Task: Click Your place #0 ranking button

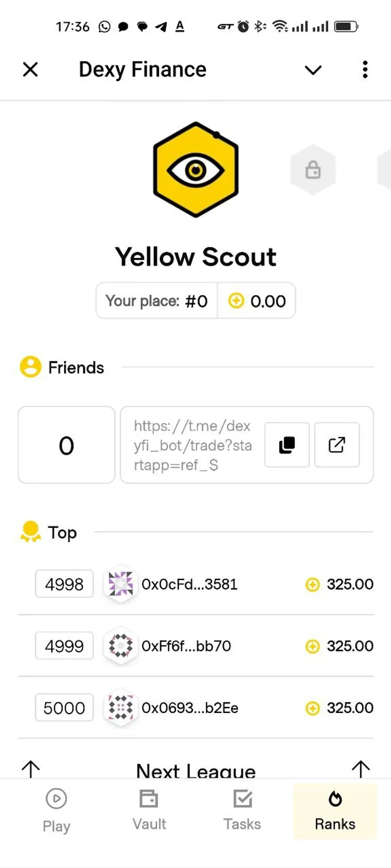Action: 156,301
